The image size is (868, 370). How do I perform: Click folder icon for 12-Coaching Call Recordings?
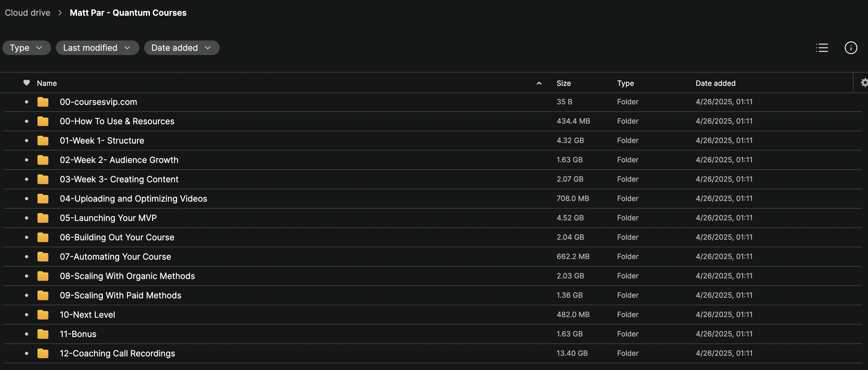(43, 353)
